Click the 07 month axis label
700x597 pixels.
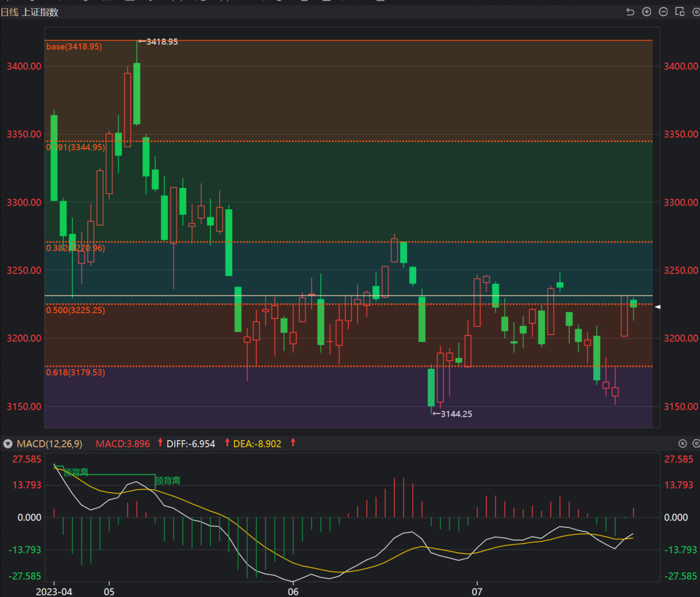pos(477,592)
